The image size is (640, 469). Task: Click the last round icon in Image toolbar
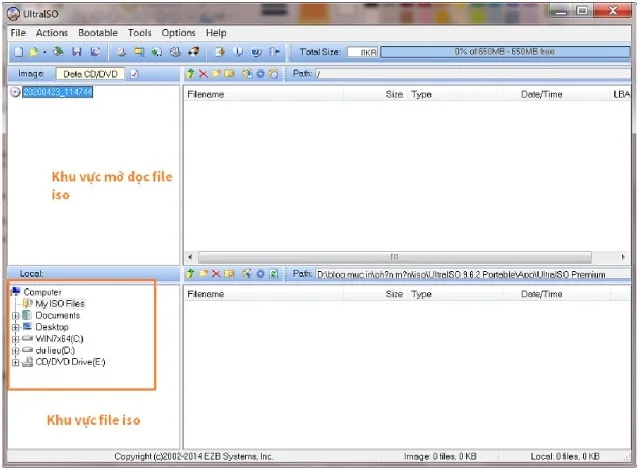pos(273,74)
